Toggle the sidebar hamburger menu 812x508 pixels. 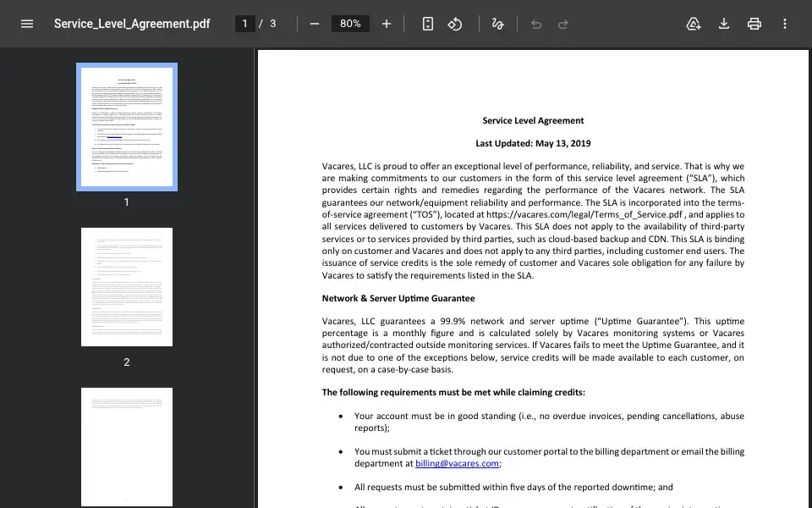coord(27,24)
